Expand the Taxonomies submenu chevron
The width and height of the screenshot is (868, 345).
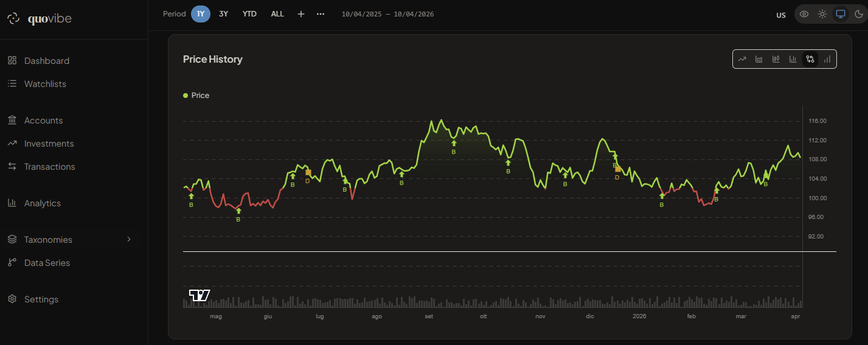tap(128, 239)
